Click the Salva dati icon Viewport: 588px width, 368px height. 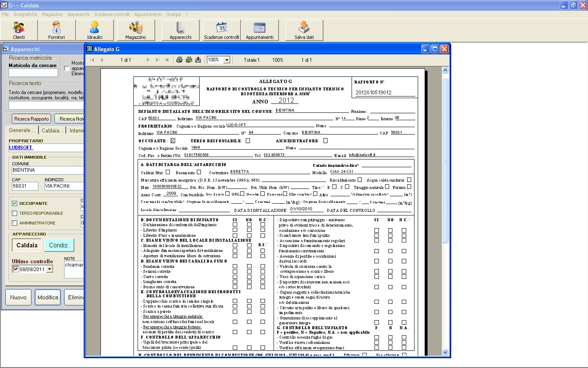[x=304, y=30]
